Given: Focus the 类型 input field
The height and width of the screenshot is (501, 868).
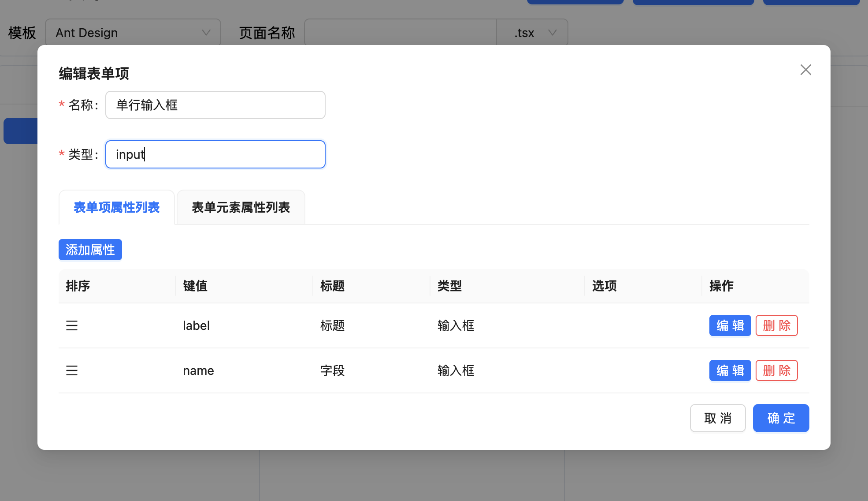Looking at the screenshot, I should point(215,154).
